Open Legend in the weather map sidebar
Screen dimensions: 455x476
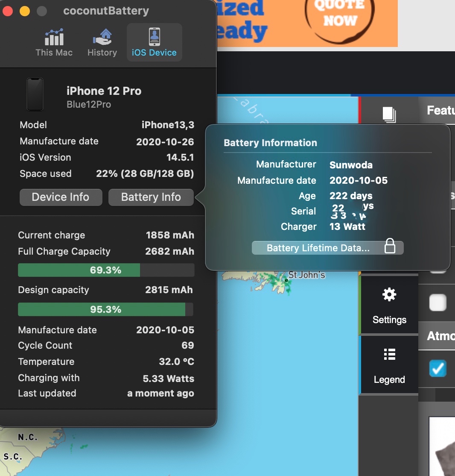point(389,365)
